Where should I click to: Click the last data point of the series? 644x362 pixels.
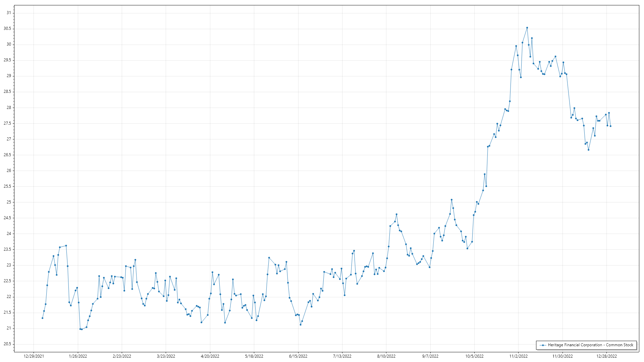click(x=610, y=126)
